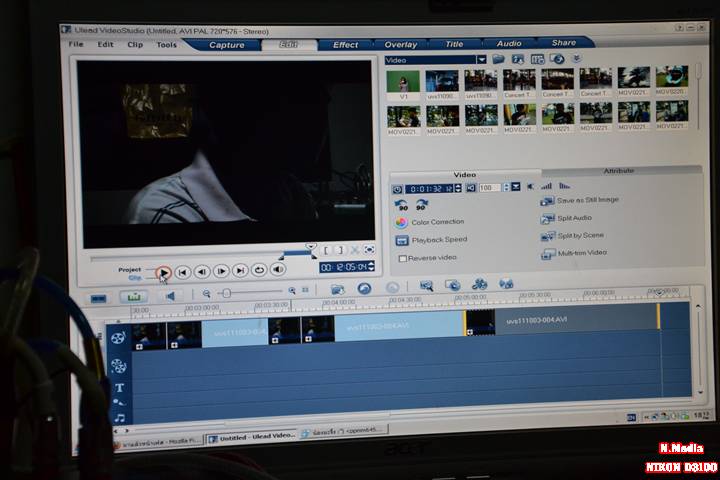This screenshot has width=720, height=480.
Task: Click the export clip icon in library toolbar
Action: click(x=557, y=59)
